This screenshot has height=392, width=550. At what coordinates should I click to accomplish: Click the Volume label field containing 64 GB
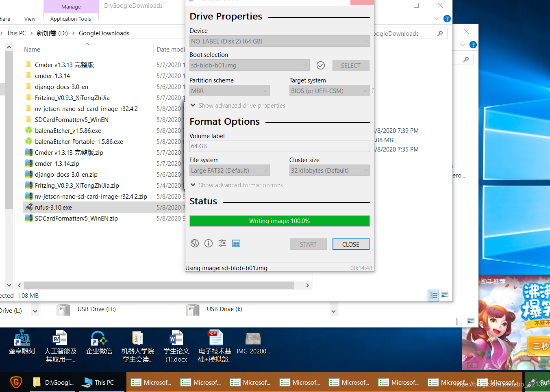[x=280, y=146]
